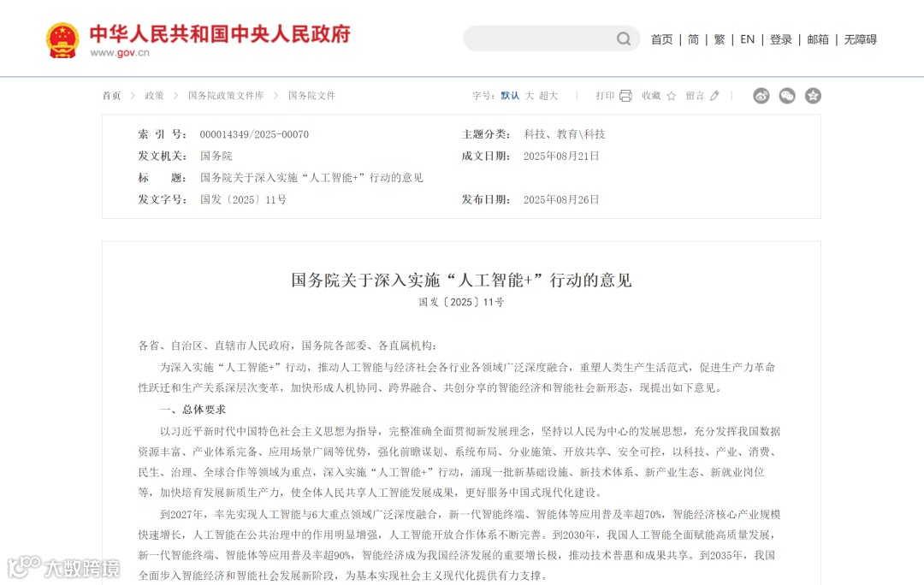Click the 索引号 field label

tap(162, 134)
